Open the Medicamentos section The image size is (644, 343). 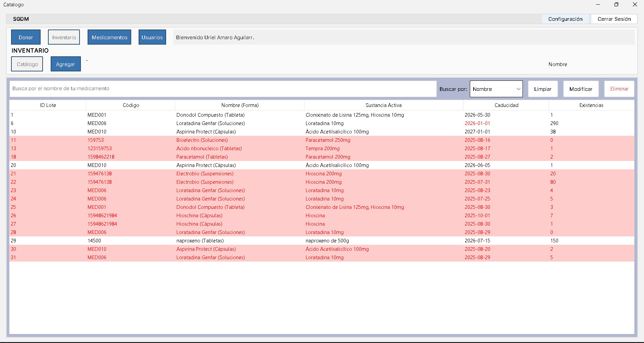pos(109,37)
